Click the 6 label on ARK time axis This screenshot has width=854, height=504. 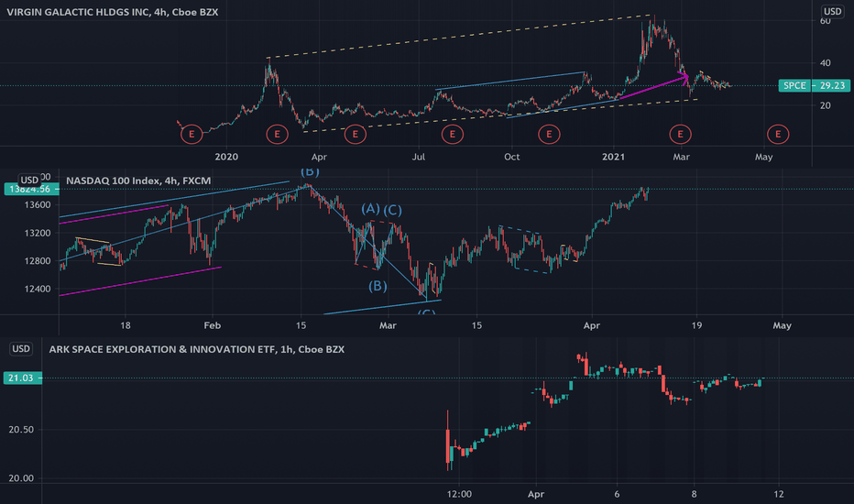pyautogui.click(x=617, y=494)
